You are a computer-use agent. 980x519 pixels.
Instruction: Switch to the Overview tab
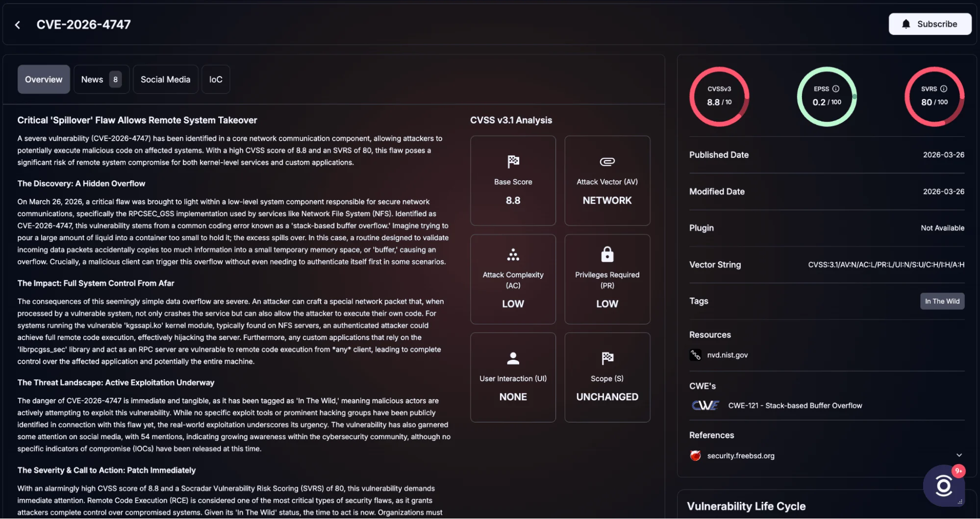click(x=44, y=79)
